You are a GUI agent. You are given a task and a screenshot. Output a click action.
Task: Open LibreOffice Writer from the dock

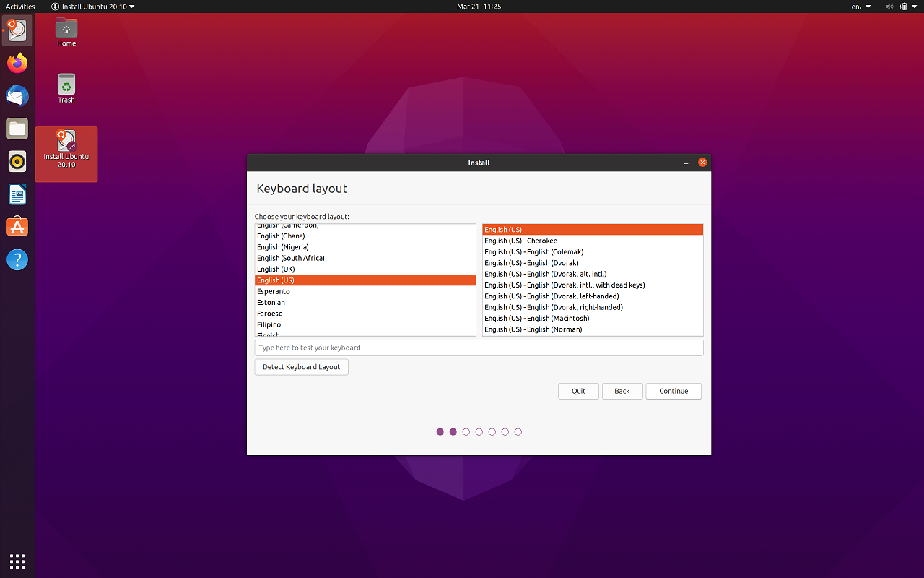click(x=17, y=194)
